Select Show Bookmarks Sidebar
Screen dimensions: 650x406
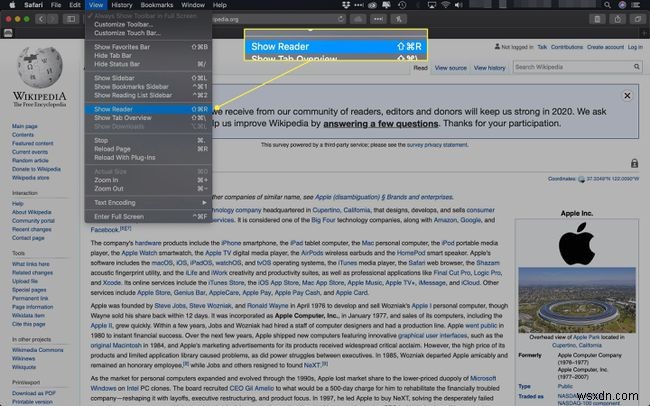point(148,87)
